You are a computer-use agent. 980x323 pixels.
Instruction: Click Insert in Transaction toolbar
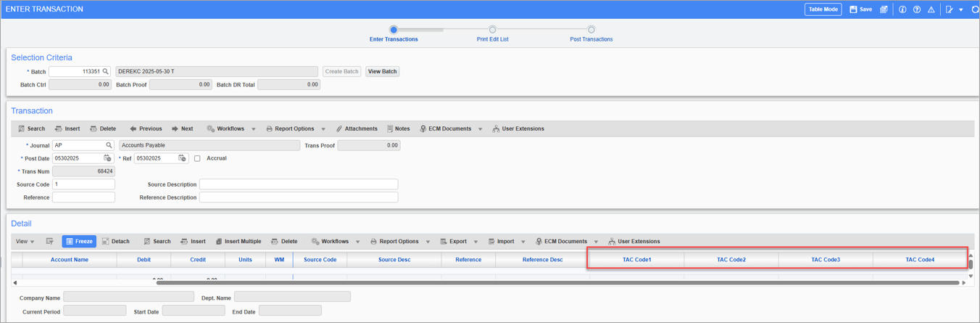coord(67,128)
